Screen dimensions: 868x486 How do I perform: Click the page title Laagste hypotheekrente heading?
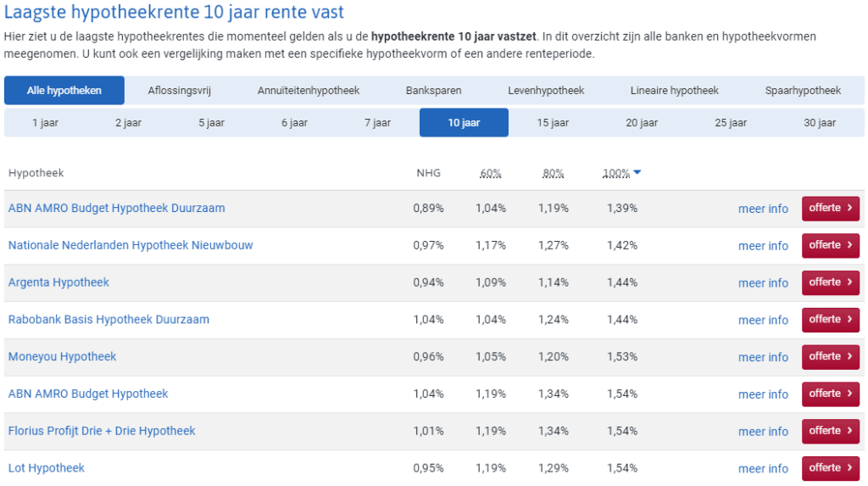point(174,12)
